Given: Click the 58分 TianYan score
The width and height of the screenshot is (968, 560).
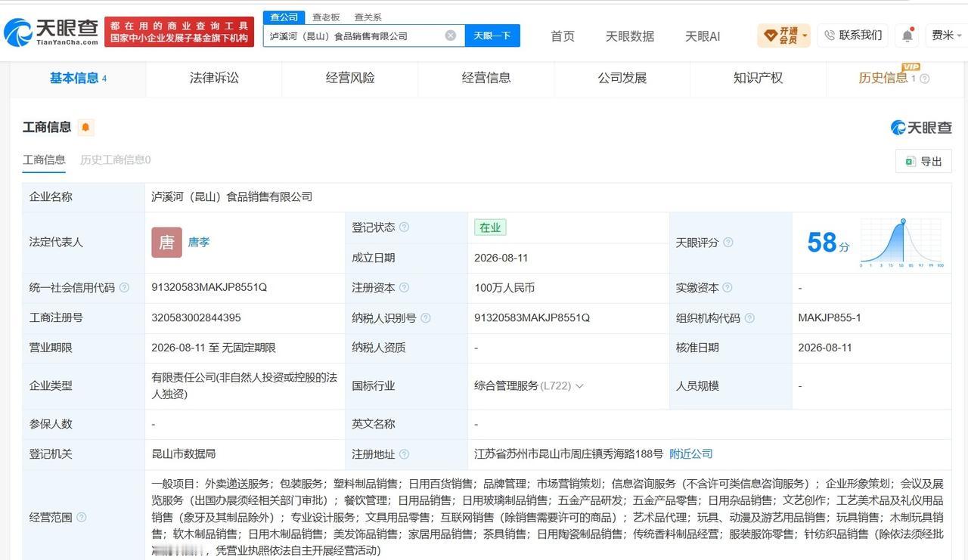Looking at the screenshot, I should point(828,243).
